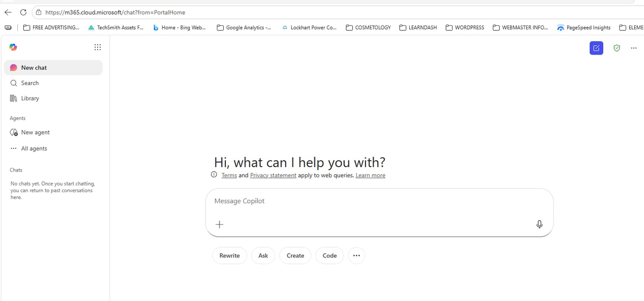Open COSMETOLOGY bookmark folder
The height and width of the screenshot is (301, 644).
point(368,27)
